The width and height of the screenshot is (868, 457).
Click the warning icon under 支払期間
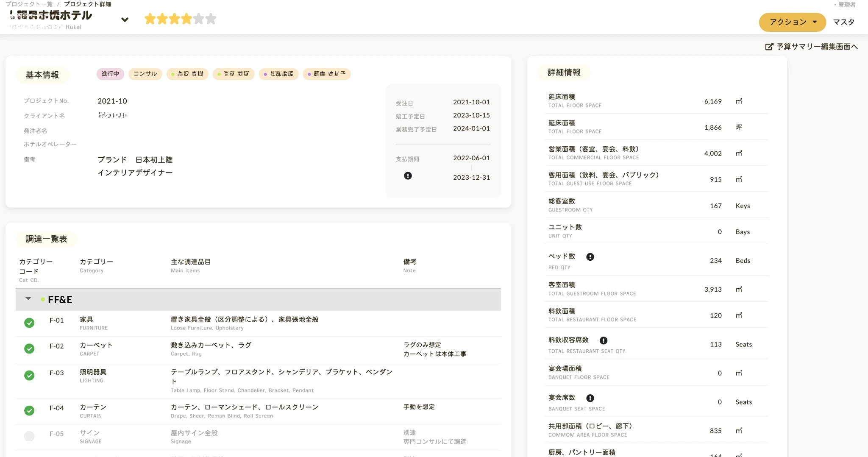point(408,176)
